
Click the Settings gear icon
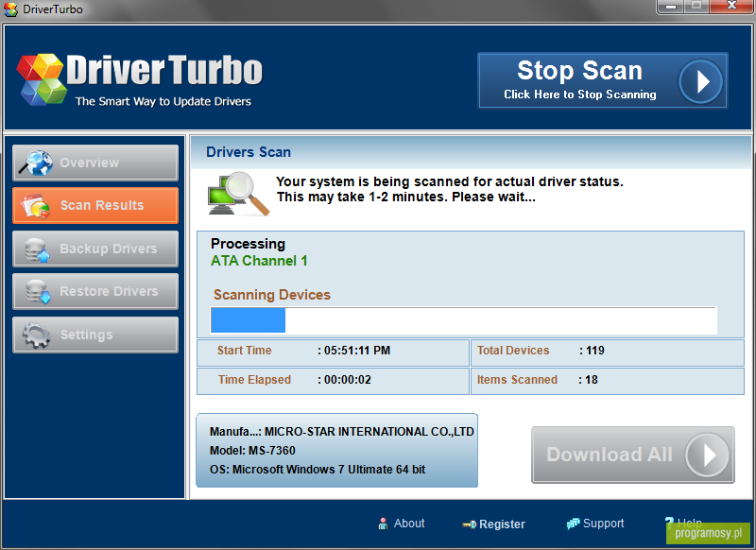tap(36, 335)
